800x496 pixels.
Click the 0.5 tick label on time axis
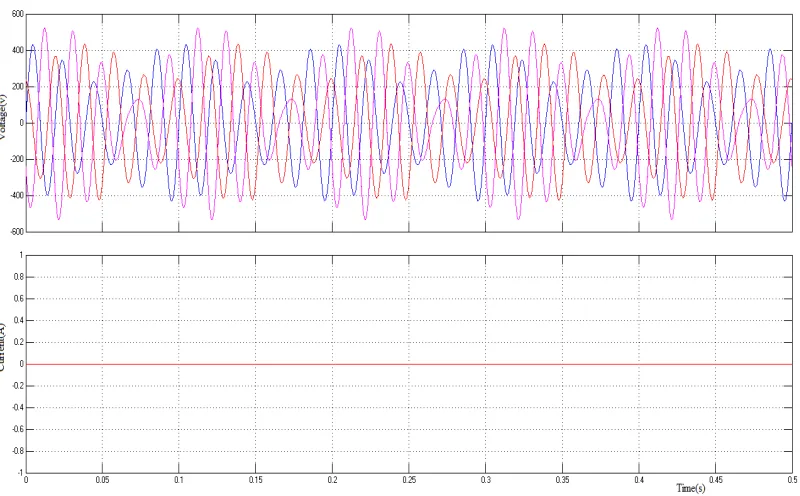coord(792,480)
